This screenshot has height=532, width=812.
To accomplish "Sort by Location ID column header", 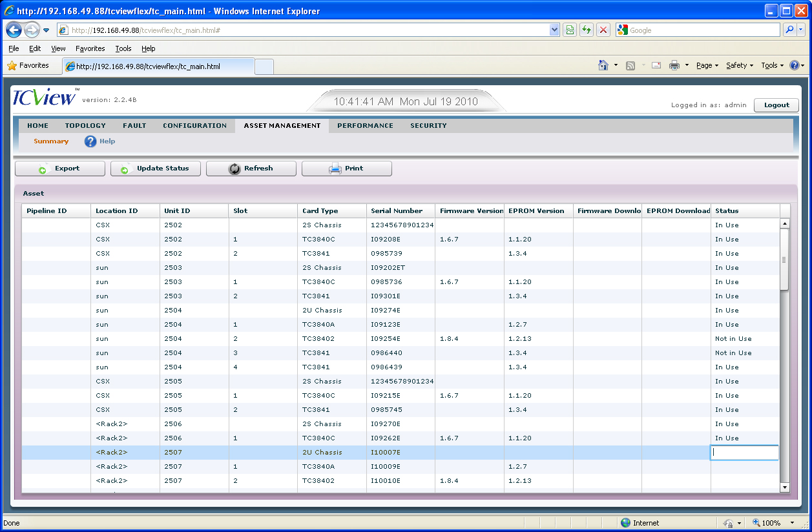I will point(125,211).
